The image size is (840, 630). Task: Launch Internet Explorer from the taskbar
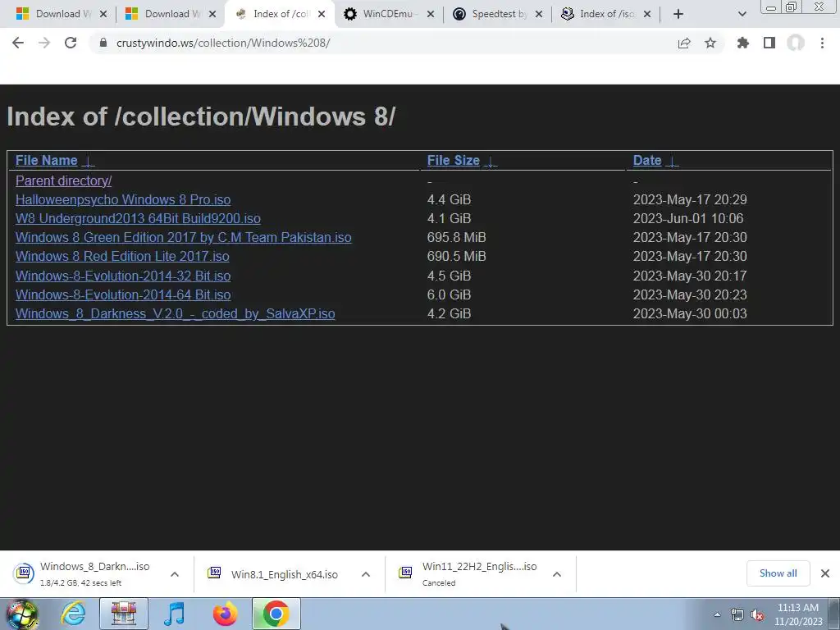pos(73,614)
